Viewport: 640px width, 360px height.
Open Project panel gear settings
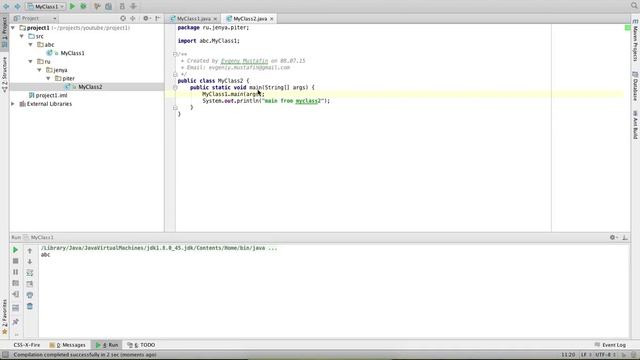[x=146, y=18]
